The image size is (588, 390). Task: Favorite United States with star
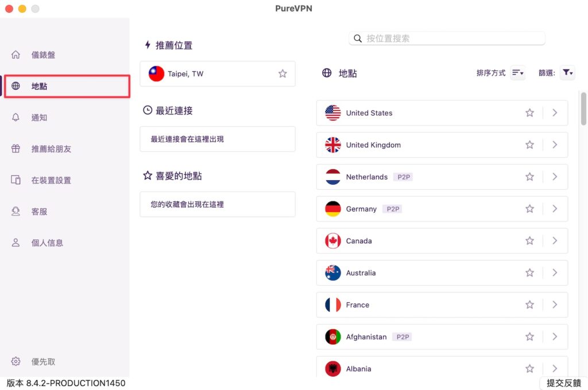pyautogui.click(x=529, y=113)
